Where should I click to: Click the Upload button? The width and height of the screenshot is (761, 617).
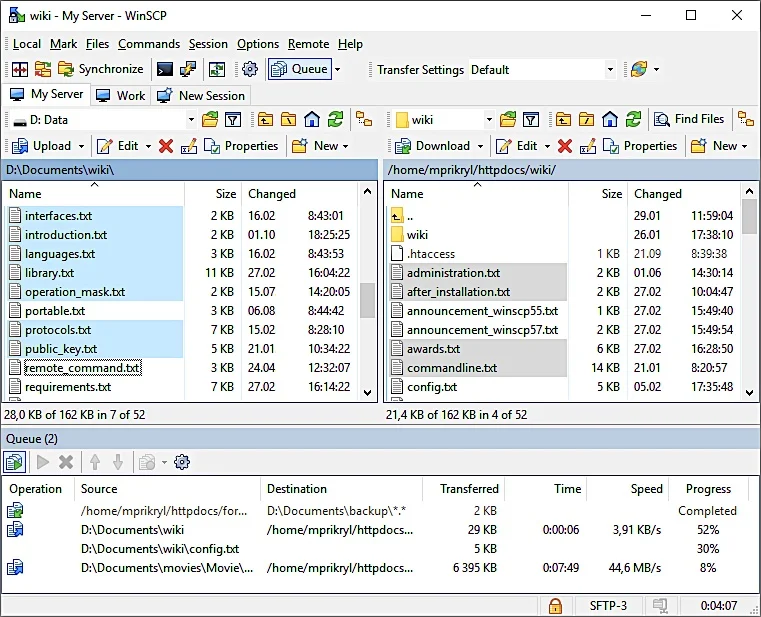point(41,146)
